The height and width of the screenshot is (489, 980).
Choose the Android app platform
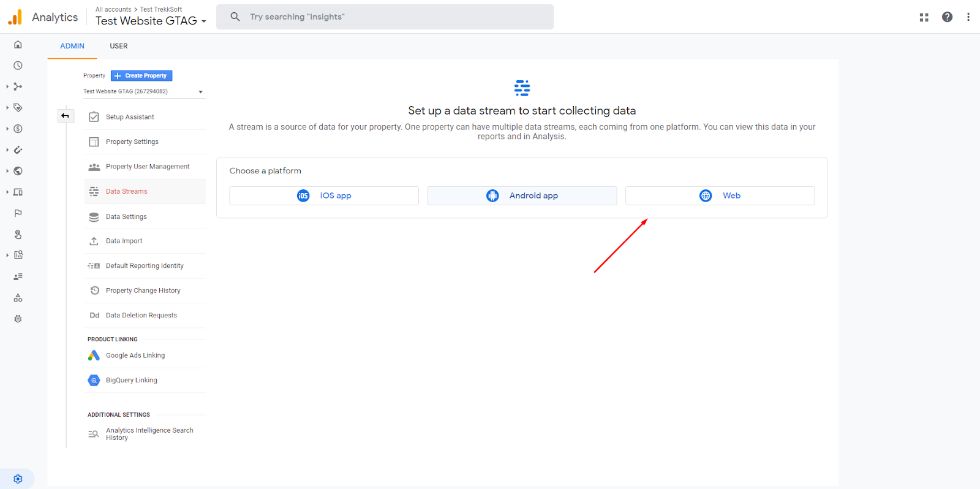tap(522, 195)
